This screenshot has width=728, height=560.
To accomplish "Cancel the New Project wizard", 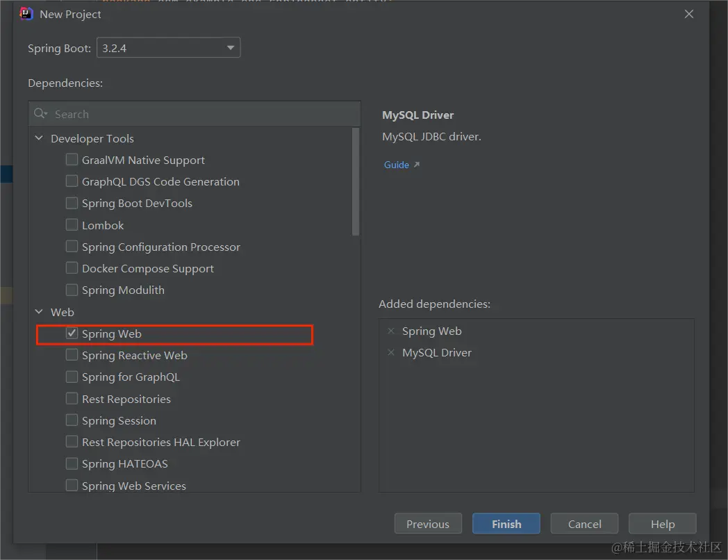I will tap(584, 524).
